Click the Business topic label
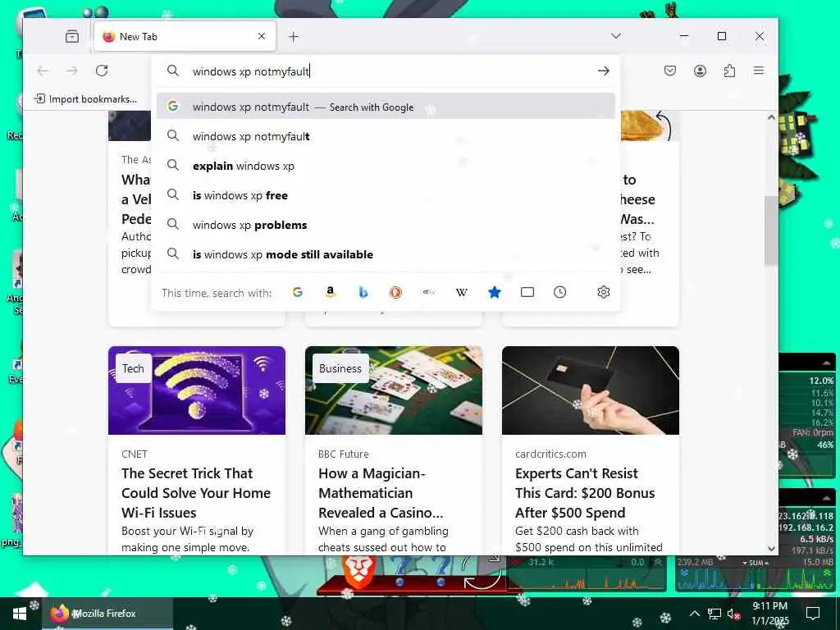This screenshot has height=630, width=840. (x=340, y=368)
